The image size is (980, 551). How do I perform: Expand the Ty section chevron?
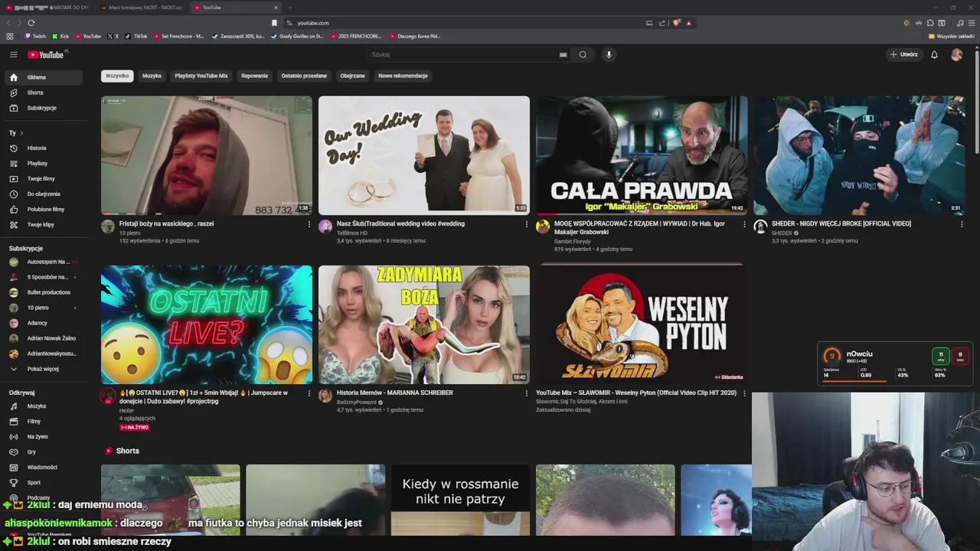coord(21,133)
